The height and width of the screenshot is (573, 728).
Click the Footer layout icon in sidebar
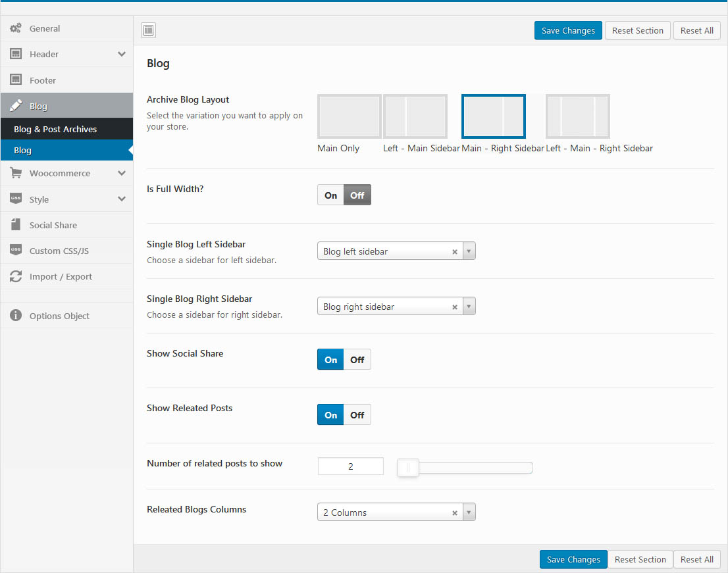point(16,80)
